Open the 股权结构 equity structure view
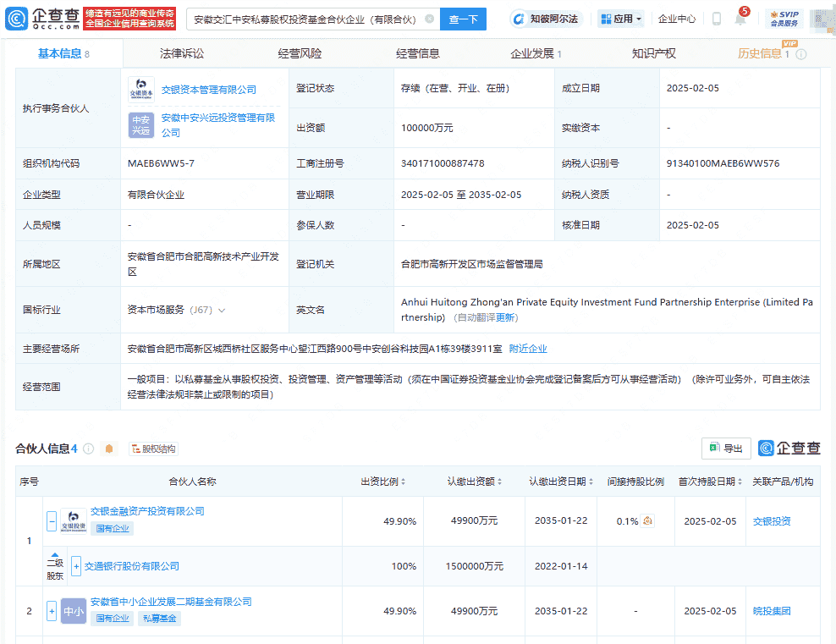The width and height of the screenshot is (836, 644). pyautogui.click(x=153, y=449)
